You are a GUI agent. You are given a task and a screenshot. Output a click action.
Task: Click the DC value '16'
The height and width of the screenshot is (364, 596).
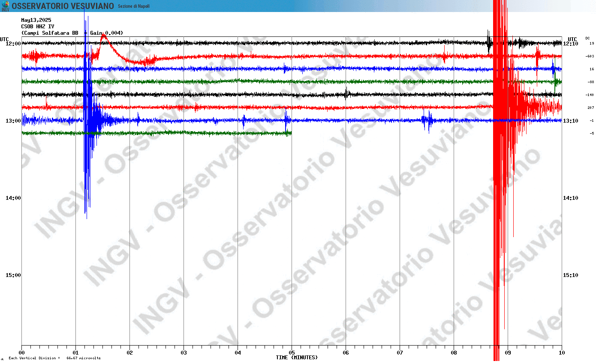coord(592,69)
